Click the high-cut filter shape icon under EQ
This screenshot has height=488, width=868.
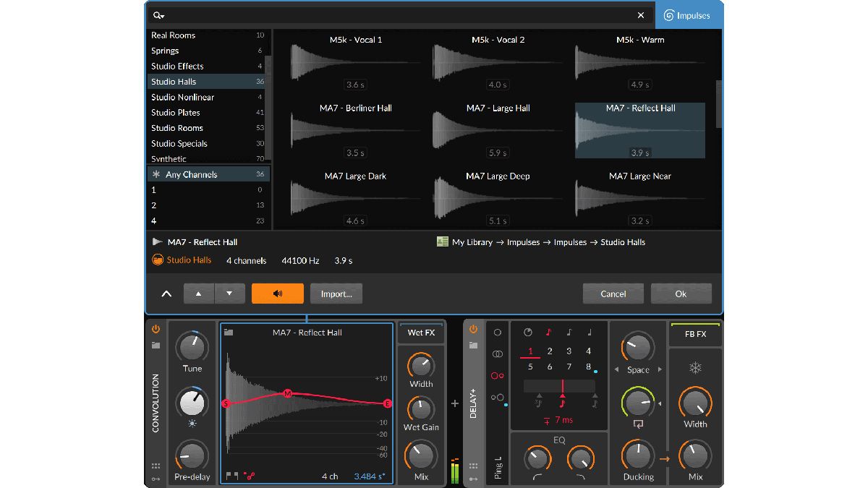click(x=581, y=477)
